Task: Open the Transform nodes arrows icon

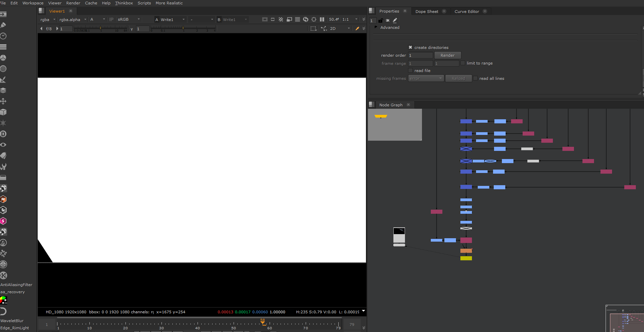Action: tap(3, 101)
